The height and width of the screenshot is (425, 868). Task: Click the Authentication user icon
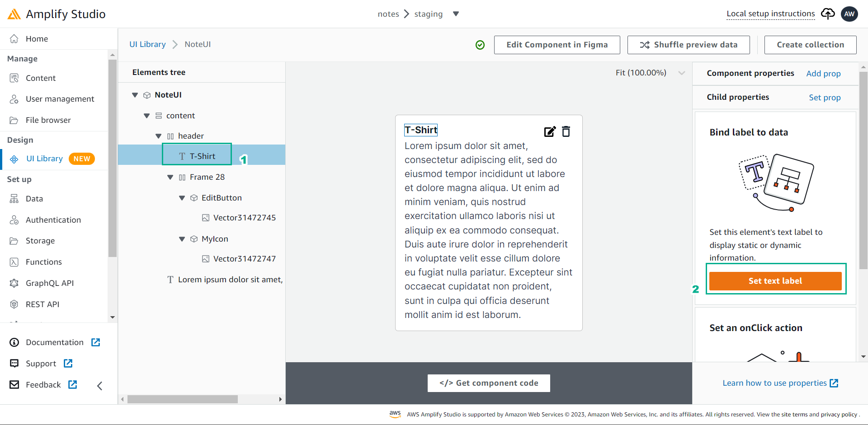(14, 220)
